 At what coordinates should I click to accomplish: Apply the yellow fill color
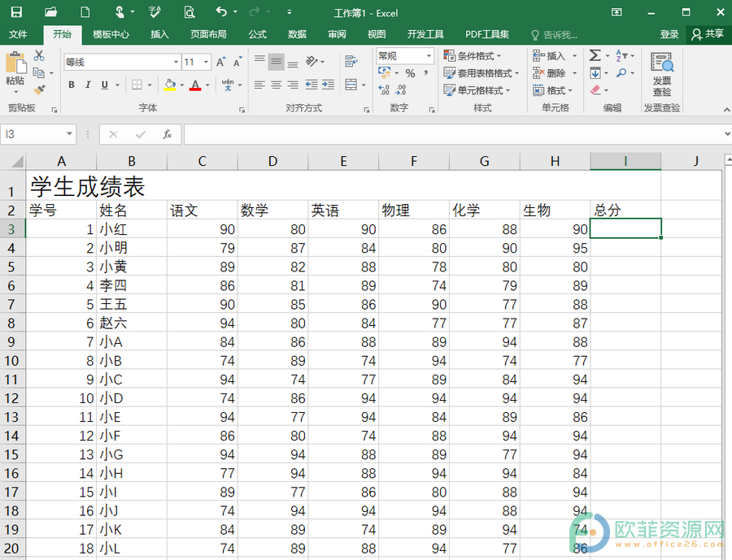pyautogui.click(x=170, y=85)
